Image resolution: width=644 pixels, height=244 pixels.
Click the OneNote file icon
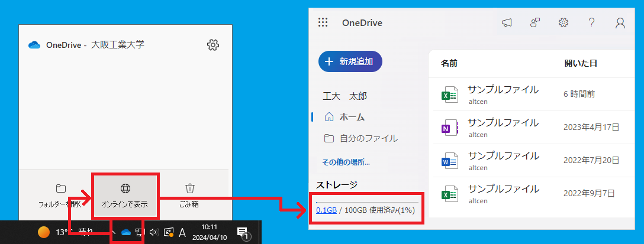point(450,128)
